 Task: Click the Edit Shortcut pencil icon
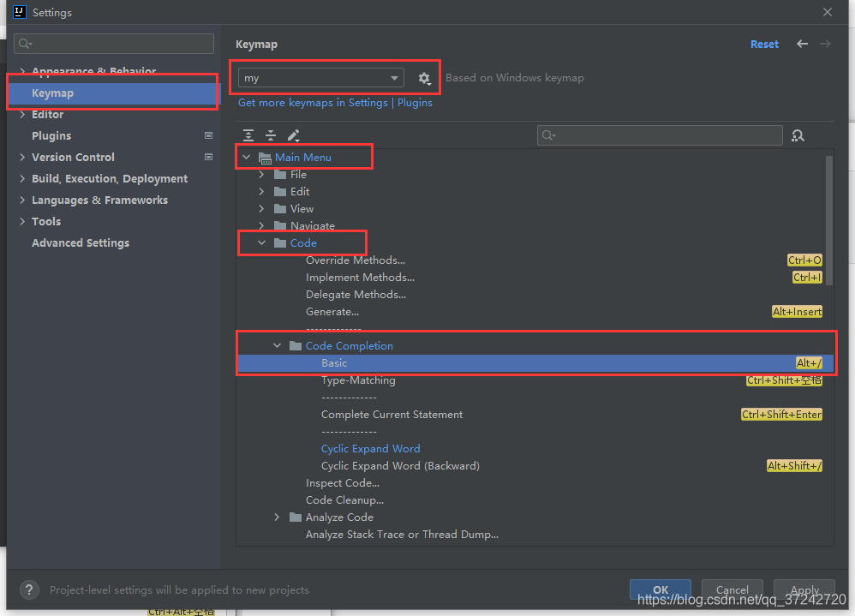[x=293, y=135]
